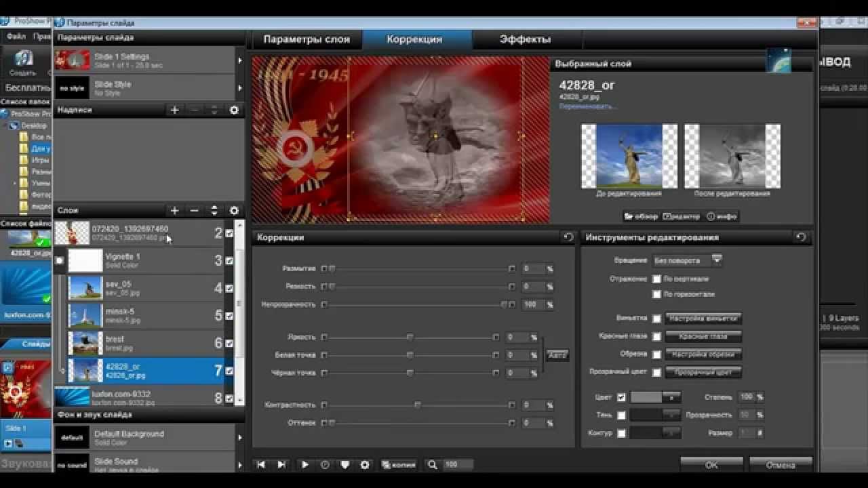Click the shield-shaped icon in bottom bar
The width and height of the screenshot is (868, 488).
coord(344,465)
